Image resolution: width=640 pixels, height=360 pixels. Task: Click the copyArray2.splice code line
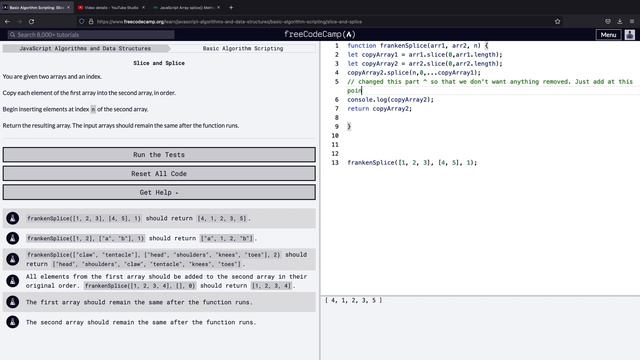coord(414,73)
